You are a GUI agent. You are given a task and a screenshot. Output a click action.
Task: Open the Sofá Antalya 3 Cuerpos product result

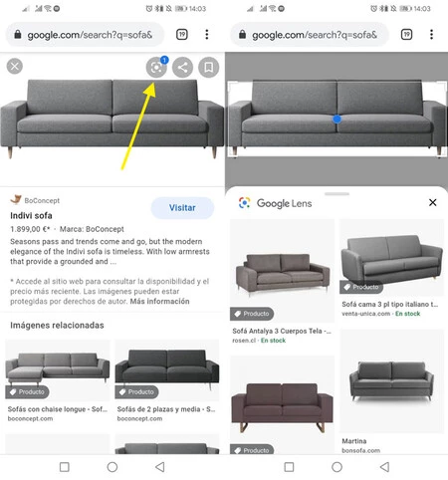coord(282,282)
